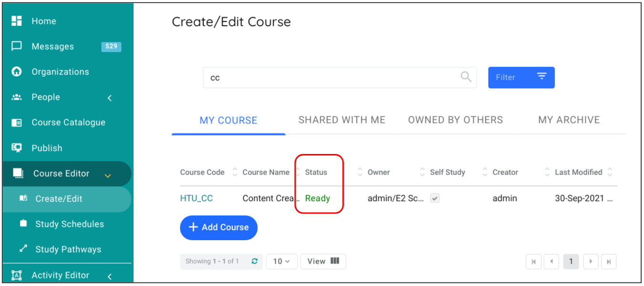Viewport: 644px width, 286px height.
Task: Expand the People menu chevron
Action: tap(110, 98)
